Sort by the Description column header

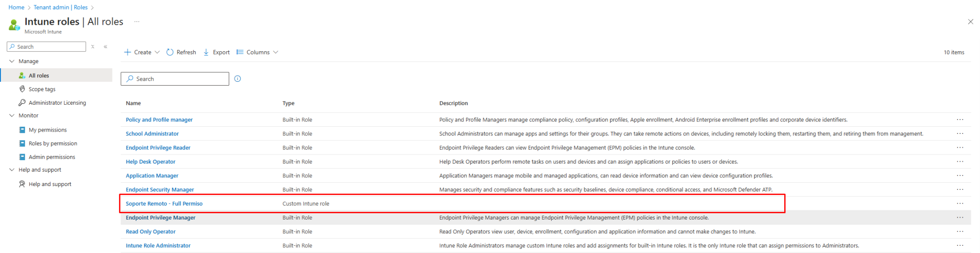(454, 103)
